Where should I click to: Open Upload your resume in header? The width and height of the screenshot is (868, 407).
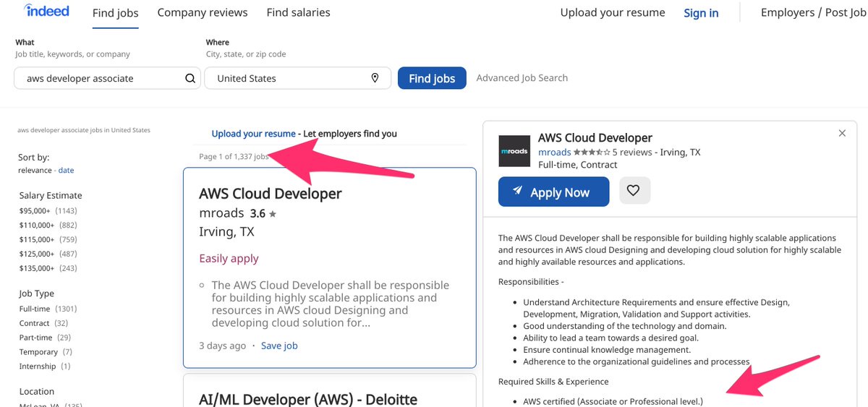[x=613, y=12]
